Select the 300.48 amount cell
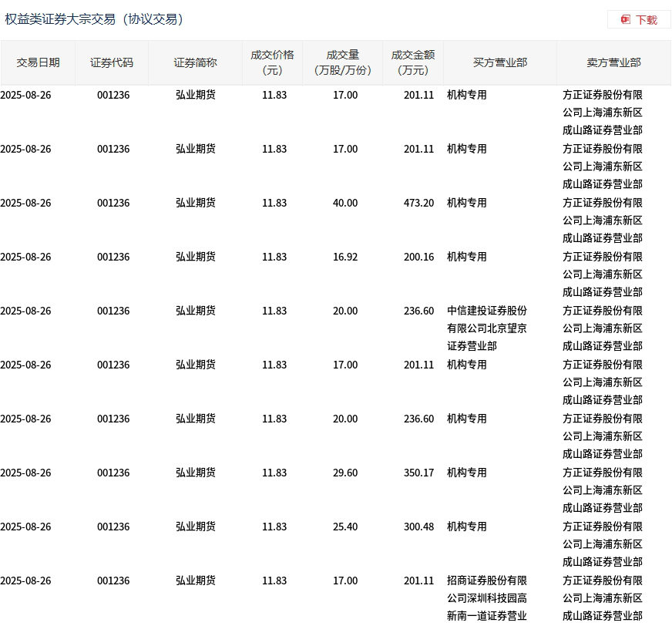The height and width of the screenshot is (626, 672). tap(418, 527)
